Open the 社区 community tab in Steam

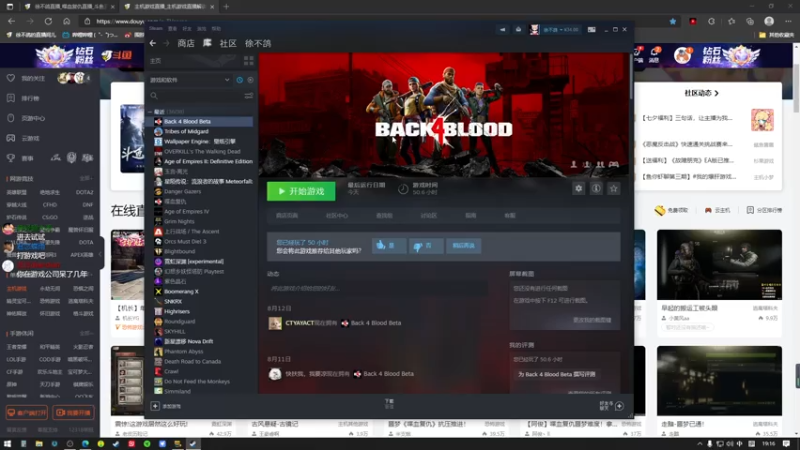[x=228, y=43]
